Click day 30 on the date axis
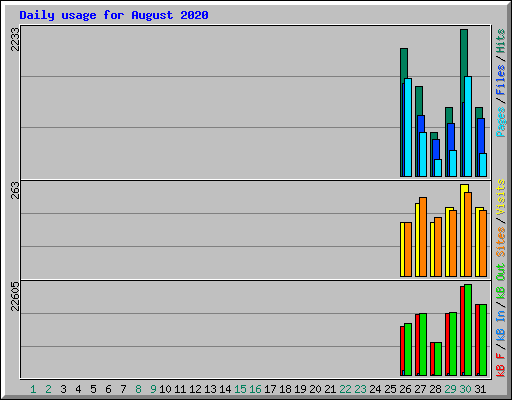 pyautogui.click(x=465, y=389)
